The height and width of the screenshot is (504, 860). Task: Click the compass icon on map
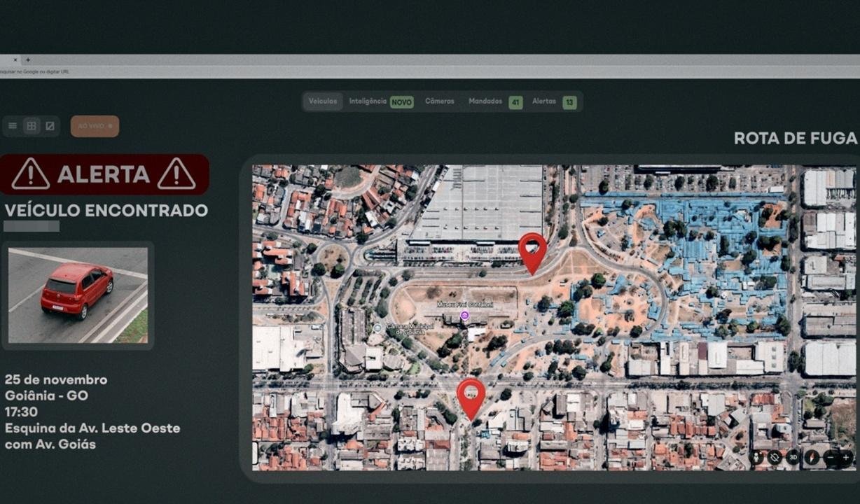point(812,458)
